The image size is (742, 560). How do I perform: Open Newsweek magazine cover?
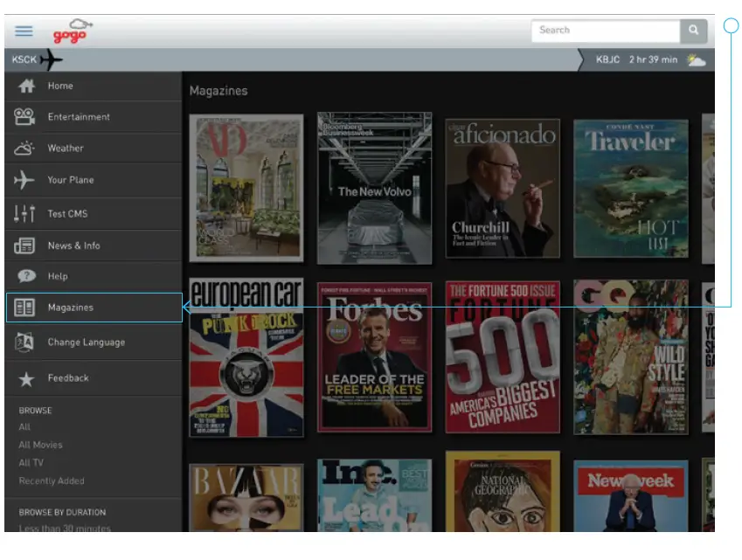(x=631, y=495)
